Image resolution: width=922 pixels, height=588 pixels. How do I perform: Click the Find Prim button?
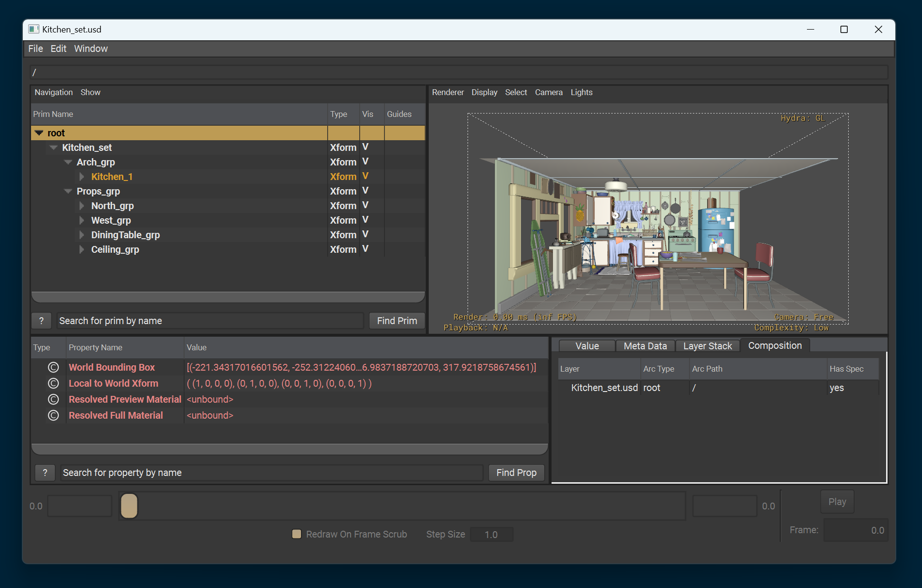(397, 321)
